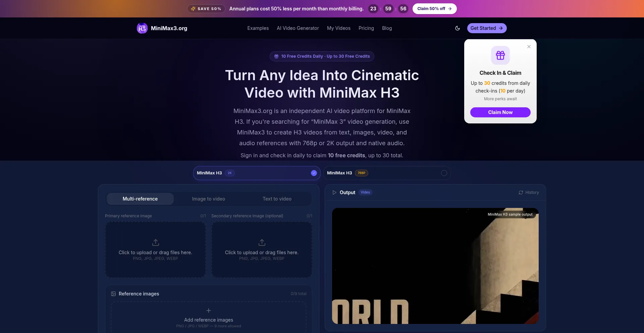Open the Pricing page
This screenshot has height=333, width=644.
point(366,28)
